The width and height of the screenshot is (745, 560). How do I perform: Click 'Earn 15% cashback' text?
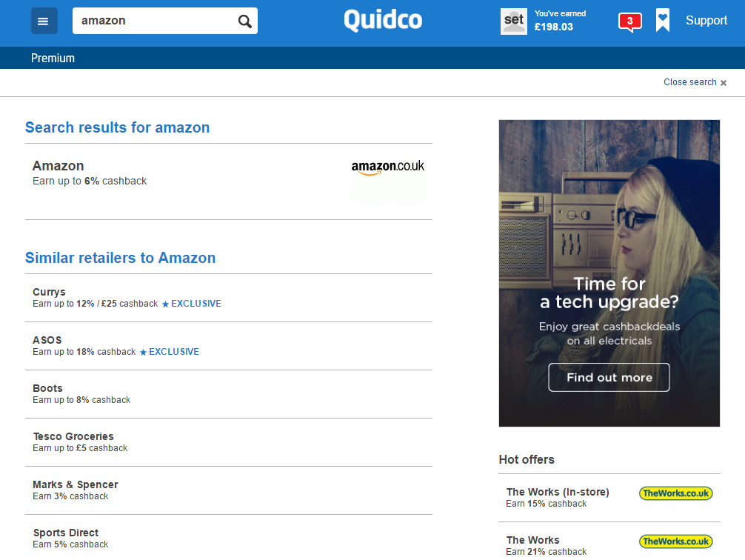[547, 504]
